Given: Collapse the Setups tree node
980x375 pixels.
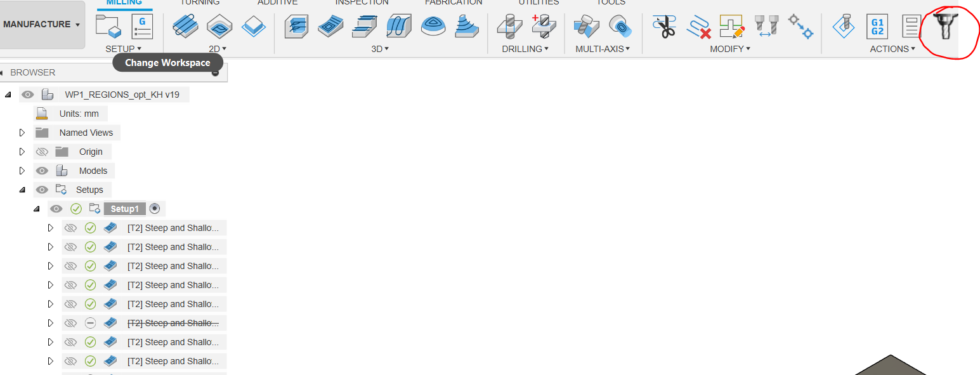Looking at the screenshot, I should pos(22,190).
